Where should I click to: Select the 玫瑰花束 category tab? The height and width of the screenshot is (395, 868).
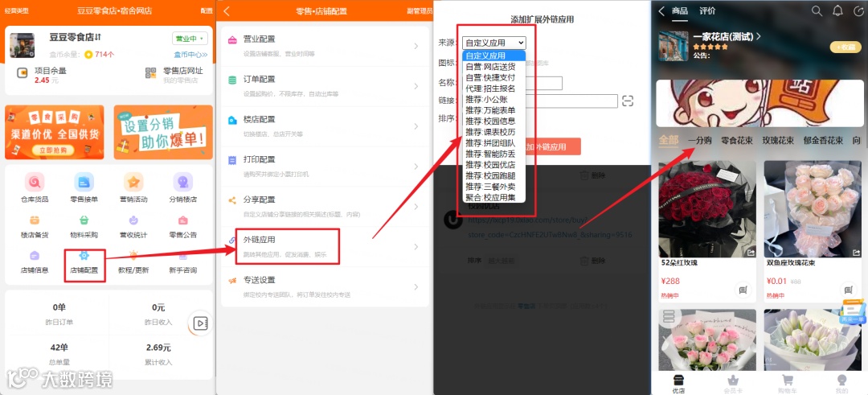[x=778, y=140]
